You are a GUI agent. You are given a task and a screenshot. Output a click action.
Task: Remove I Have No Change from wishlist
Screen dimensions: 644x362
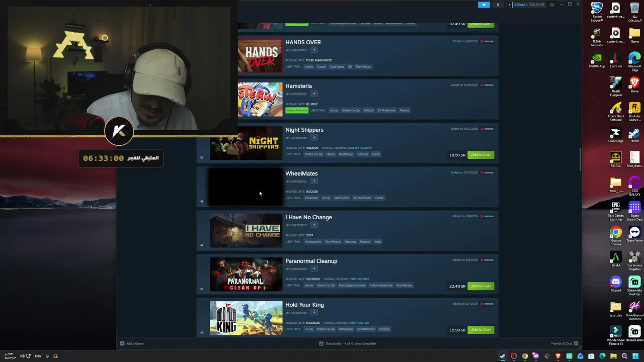pyautogui.click(x=487, y=216)
